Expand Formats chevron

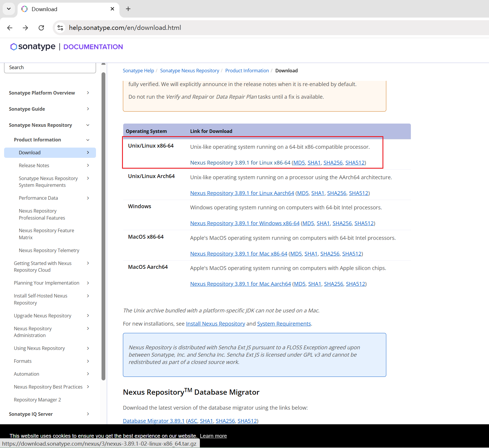88,361
